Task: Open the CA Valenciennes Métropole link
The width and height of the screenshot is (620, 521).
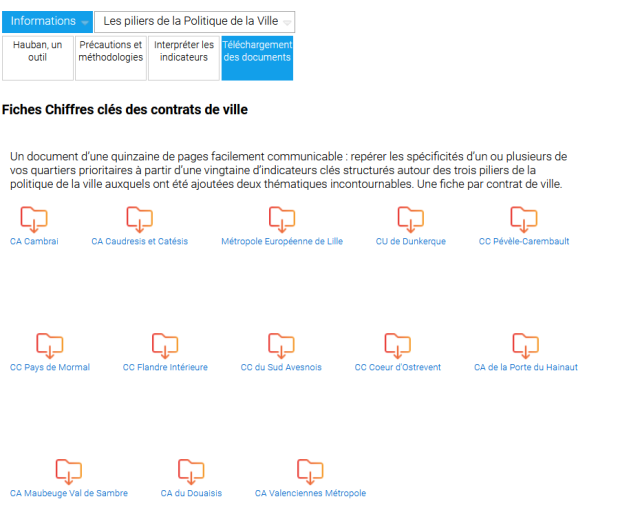Action: click(310, 493)
